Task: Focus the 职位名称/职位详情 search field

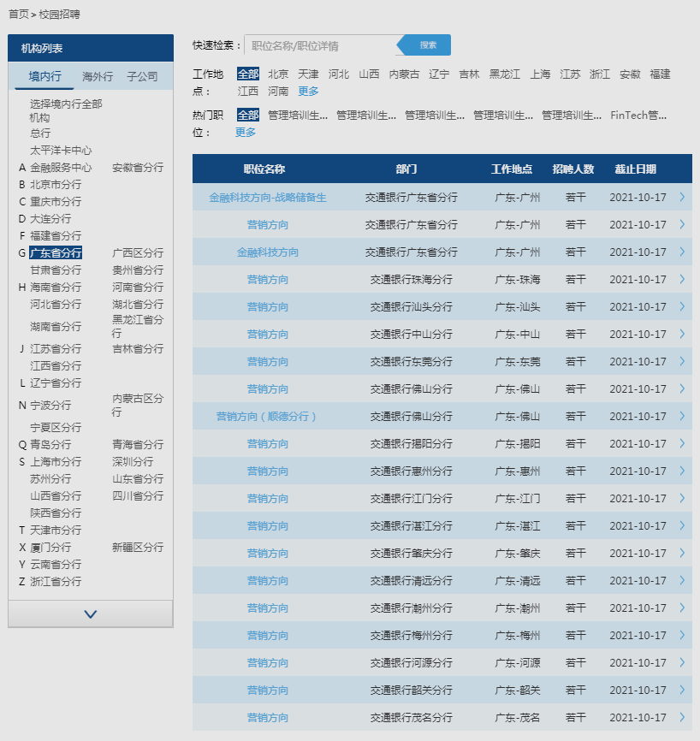Action: click(322, 46)
